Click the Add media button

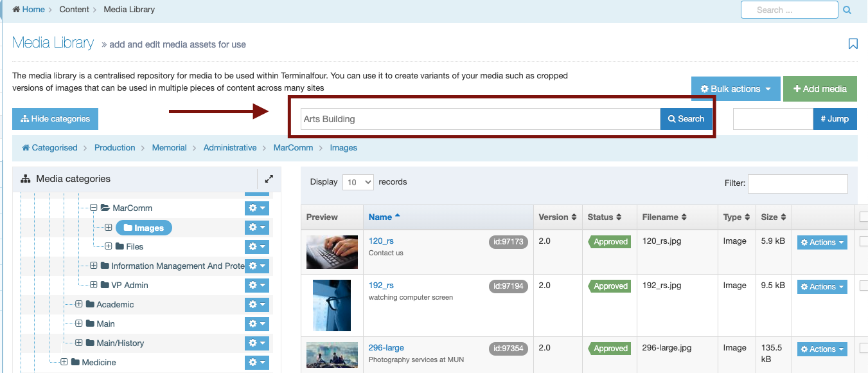click(820, 89)
